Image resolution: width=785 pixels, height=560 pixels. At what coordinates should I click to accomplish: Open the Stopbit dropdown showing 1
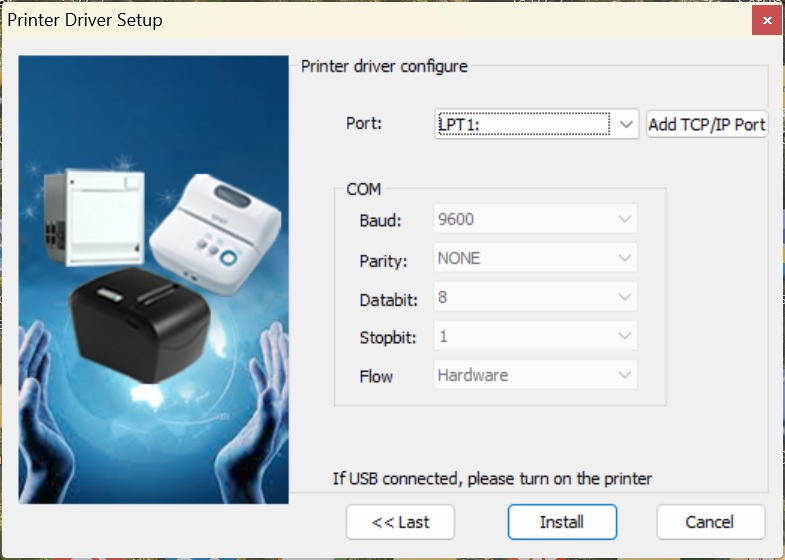tap(535, 336)
